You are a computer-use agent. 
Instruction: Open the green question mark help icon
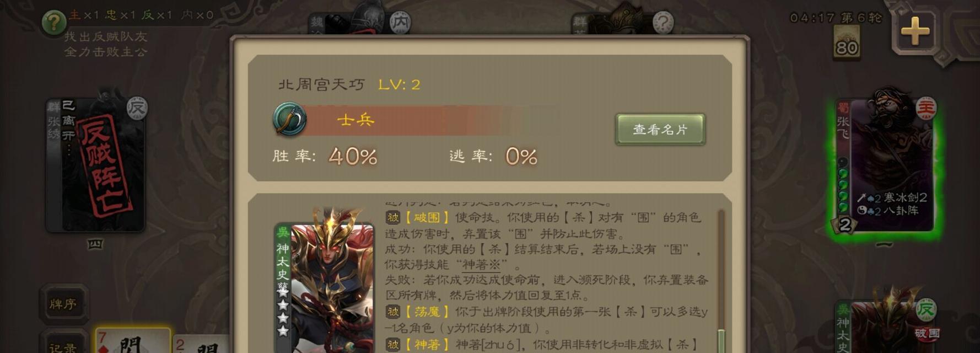click(x=54, y=23)
